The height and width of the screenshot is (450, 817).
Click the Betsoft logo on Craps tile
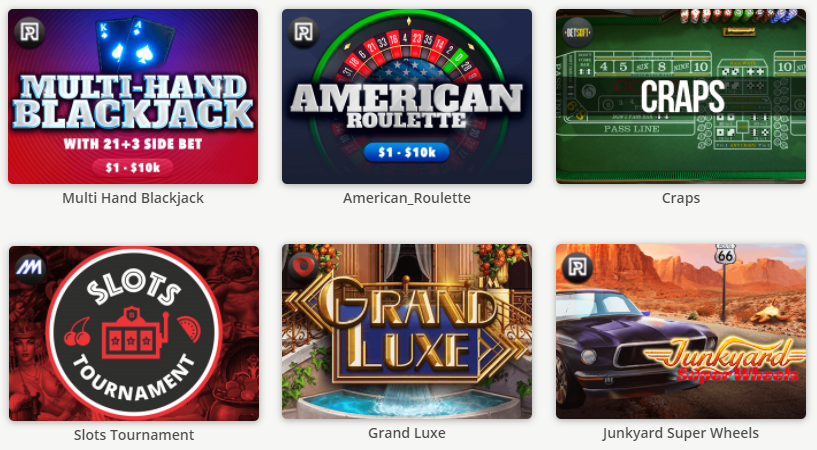pyautogui.click(x=577, y=33)
